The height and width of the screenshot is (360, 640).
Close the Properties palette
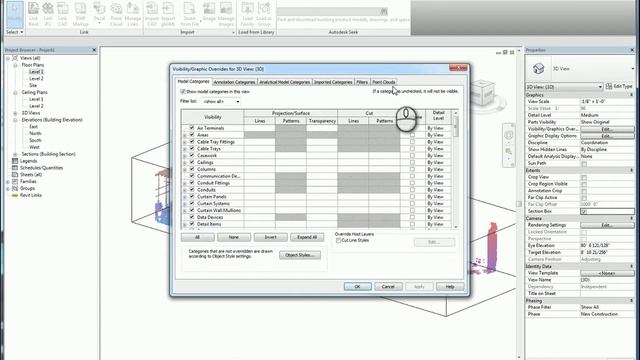click(x=632, y=50)
